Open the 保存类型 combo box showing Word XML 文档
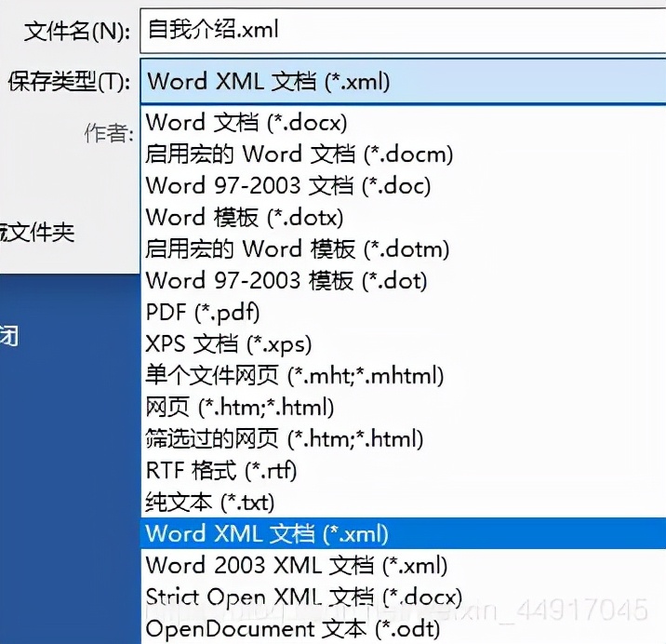The image size is (666, 644). (x=403, y=81)
